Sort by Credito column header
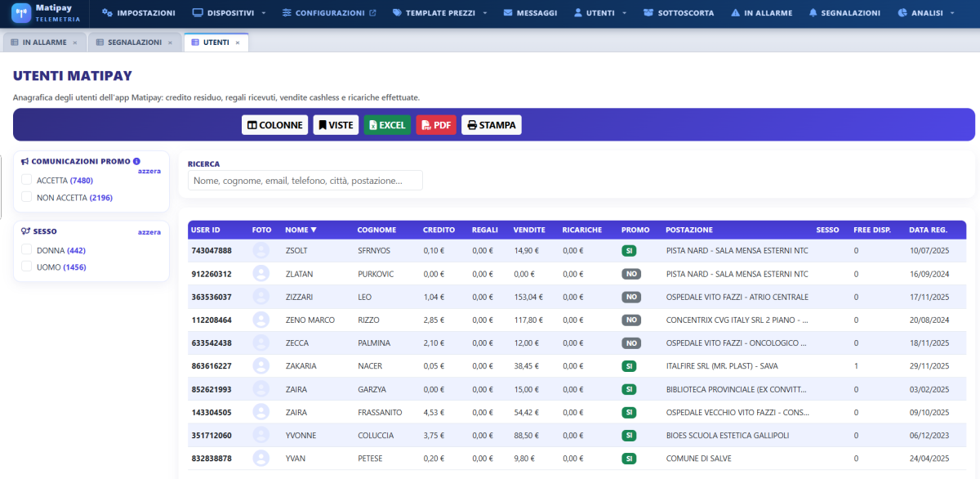980x479 pixels. (439, 230)
